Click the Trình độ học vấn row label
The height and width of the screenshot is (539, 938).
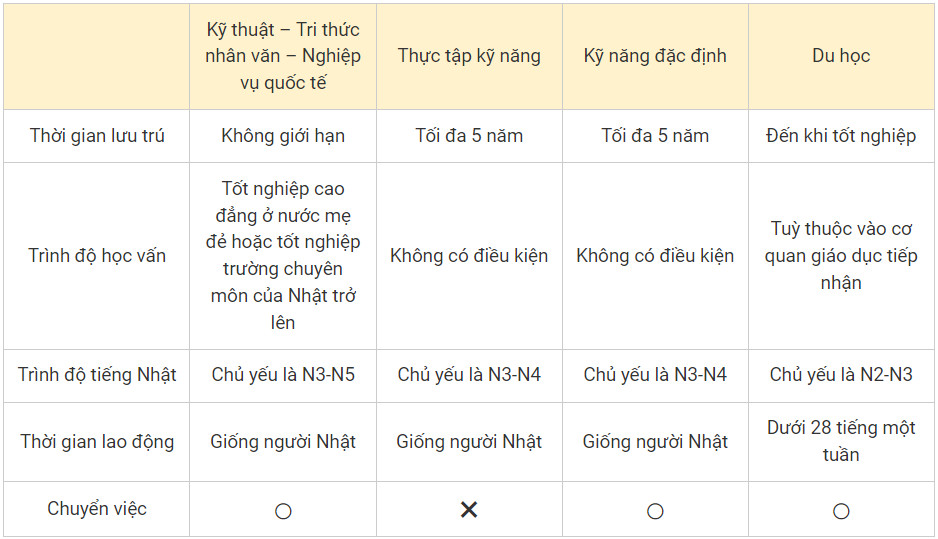pos(97,255)
